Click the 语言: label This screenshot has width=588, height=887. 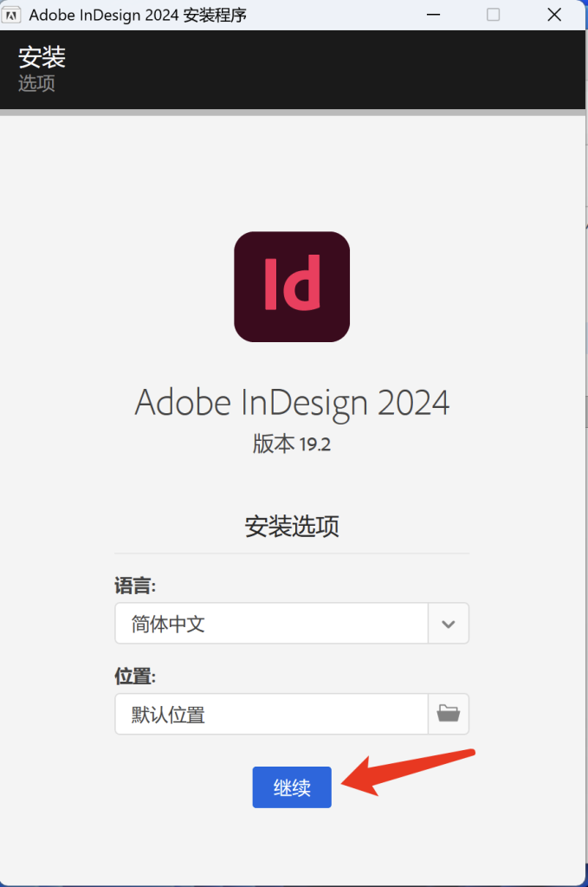coord(134,586)
